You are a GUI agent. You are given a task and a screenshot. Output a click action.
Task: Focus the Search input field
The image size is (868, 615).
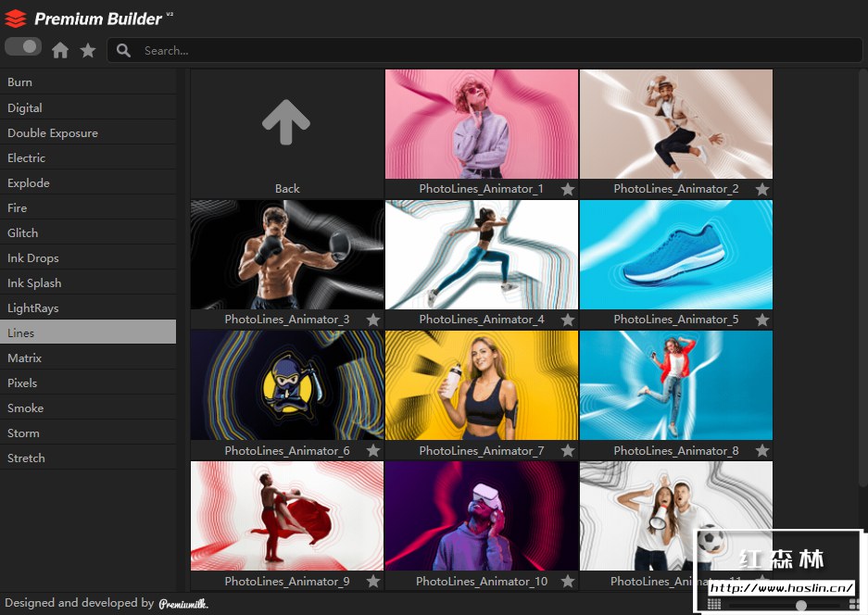click(x=484, y=50)
